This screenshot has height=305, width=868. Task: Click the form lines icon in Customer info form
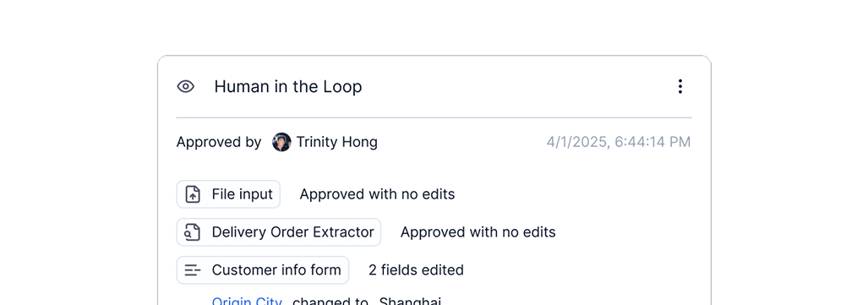[x=193, y=270]
